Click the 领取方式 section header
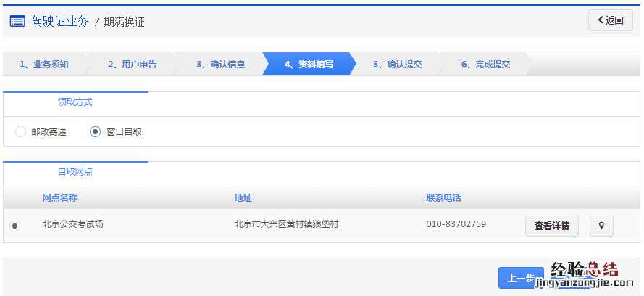 (75, 102)
